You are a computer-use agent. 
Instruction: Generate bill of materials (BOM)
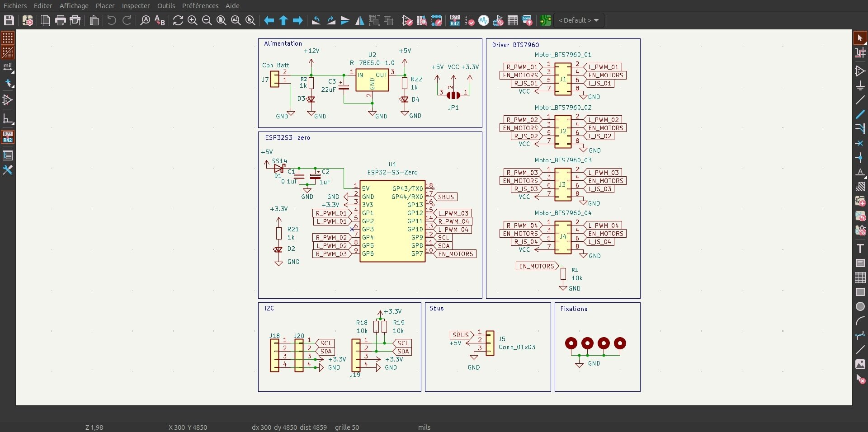[527, 20]
